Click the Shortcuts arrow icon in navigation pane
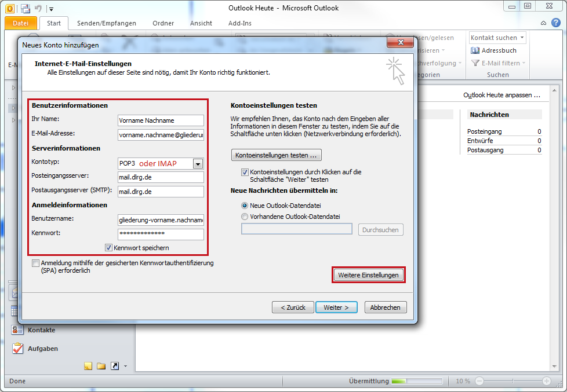Image resolution: width=567 pixels, height=392 pixels. point(115,366)
